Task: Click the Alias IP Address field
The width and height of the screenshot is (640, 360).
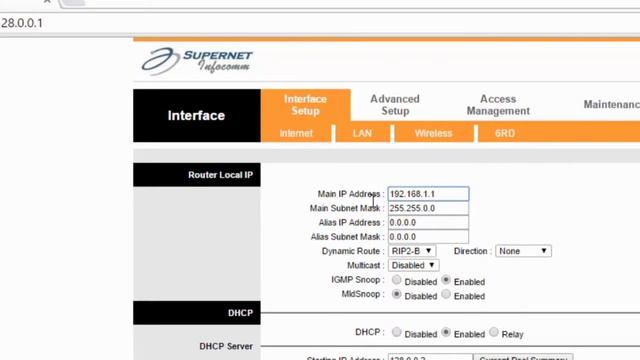Action: 428,222
